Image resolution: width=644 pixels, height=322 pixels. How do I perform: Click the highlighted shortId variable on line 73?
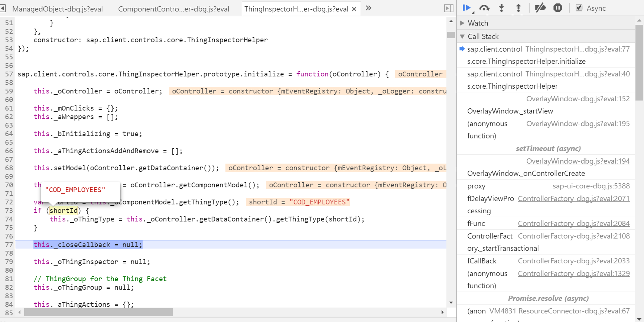coord(64,211)
